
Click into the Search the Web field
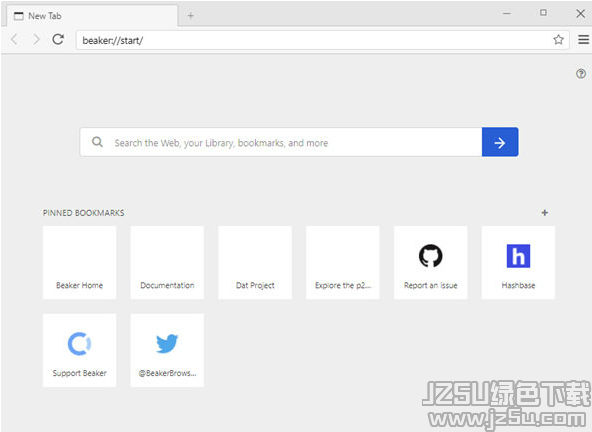281,142
